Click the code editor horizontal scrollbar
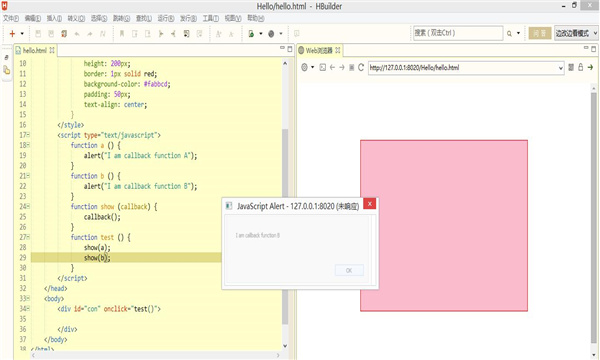600x360 pixels. point(156,355)
